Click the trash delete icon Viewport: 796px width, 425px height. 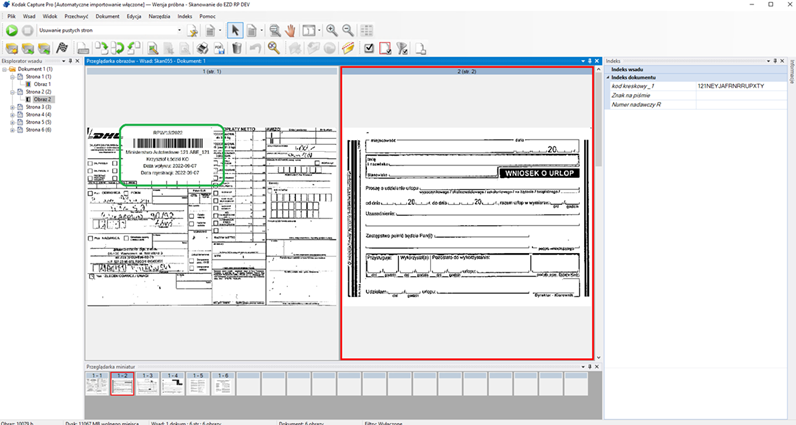point(237,47)
